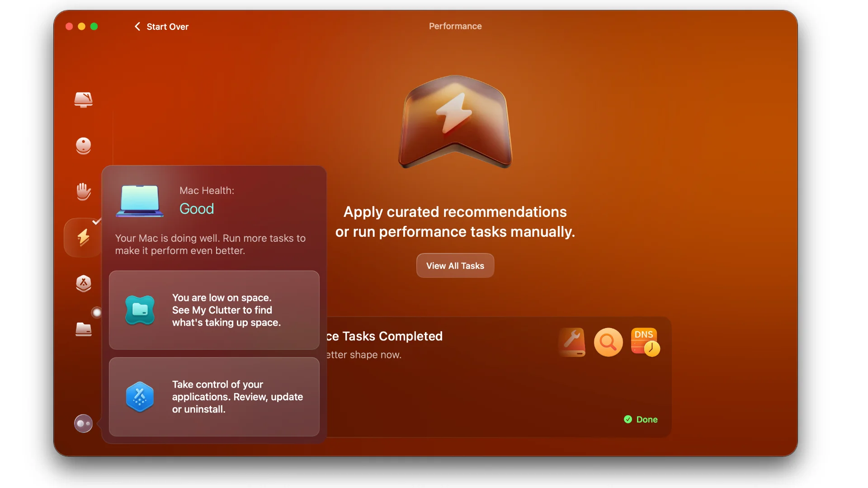Click the assistant icon at sidebar bottom

point(84,424)
